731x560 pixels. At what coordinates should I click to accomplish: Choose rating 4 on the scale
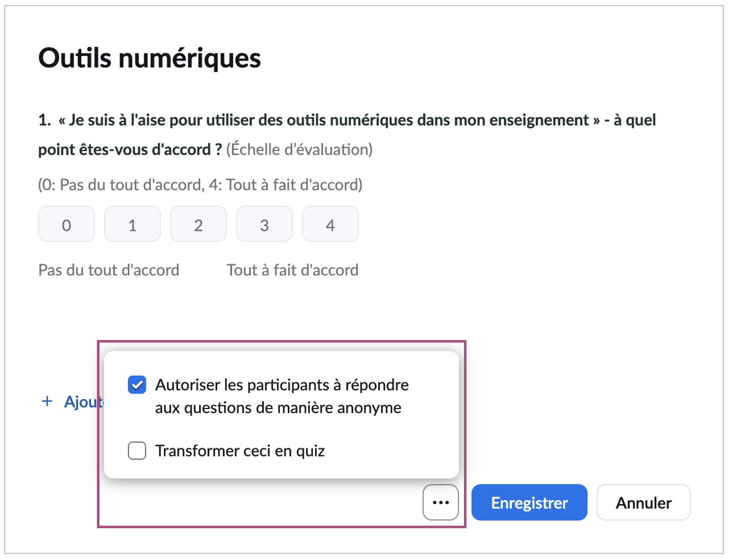(x=330, y=225)
